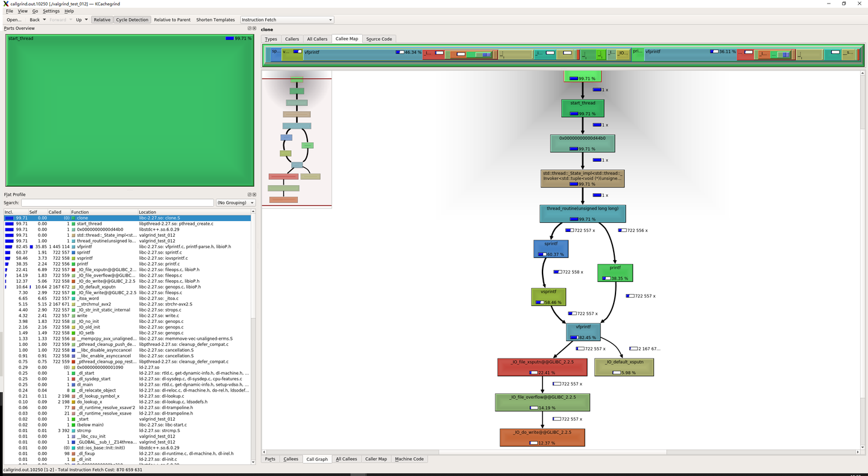The height and width of the screenshot is (476, 868).
Task: Open the Go menu
Action: pos(35,11)
